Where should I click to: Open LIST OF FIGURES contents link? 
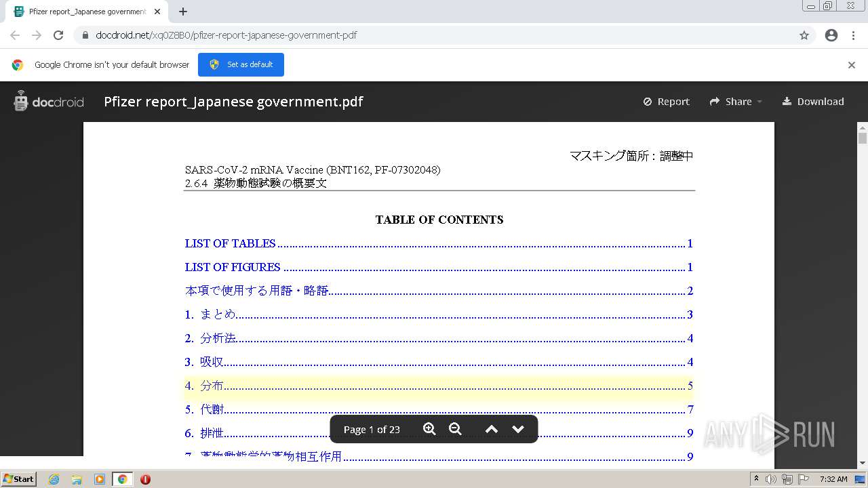coord(439,267)
